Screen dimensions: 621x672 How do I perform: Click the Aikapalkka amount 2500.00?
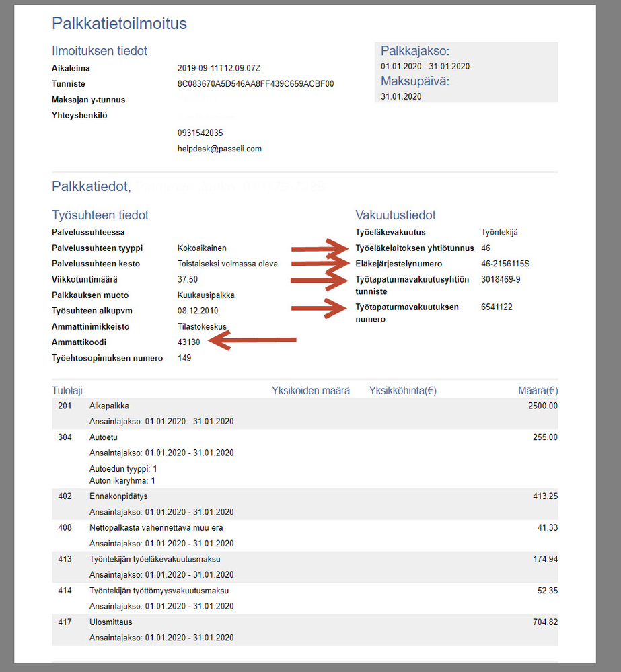point(542,406)
